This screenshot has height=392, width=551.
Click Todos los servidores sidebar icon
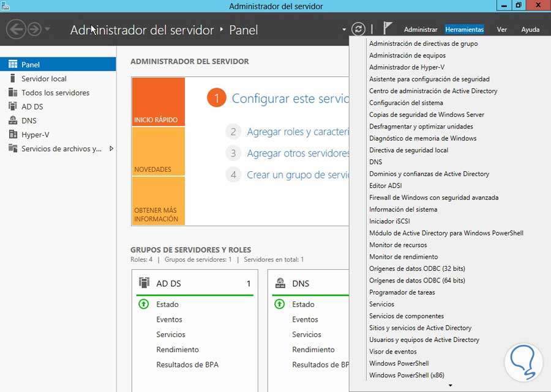13,92
